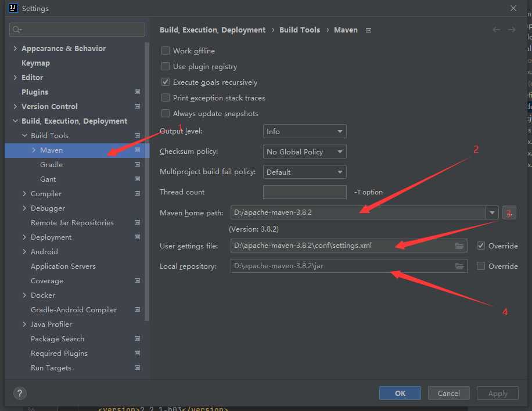
Task: Browse folder for User settings file
Action: pyautogui.click(x=459, y=246)
